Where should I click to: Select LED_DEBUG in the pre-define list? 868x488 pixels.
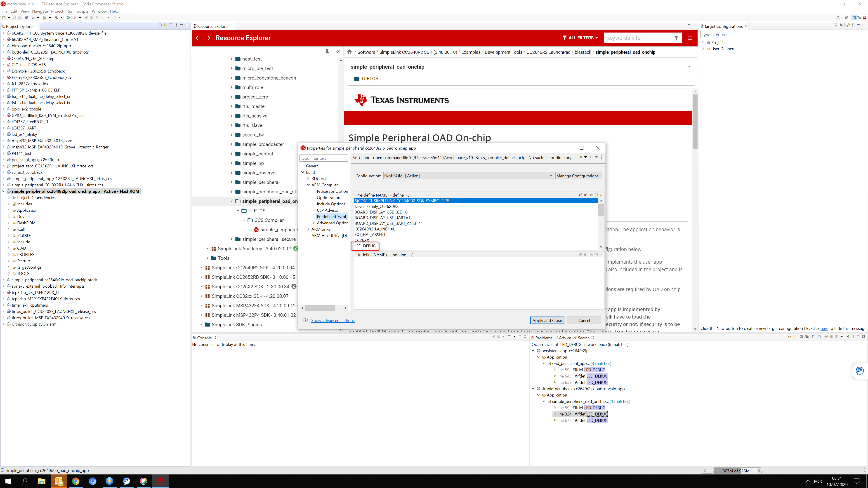coord(365,246)
